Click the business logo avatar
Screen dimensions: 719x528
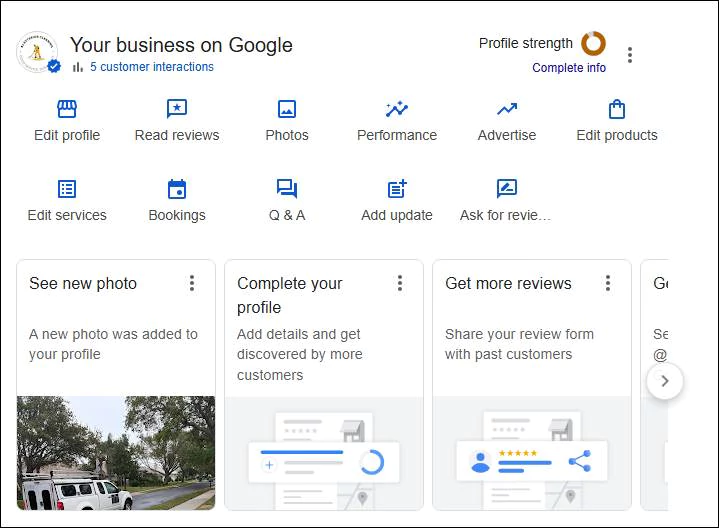click(38, 52)
